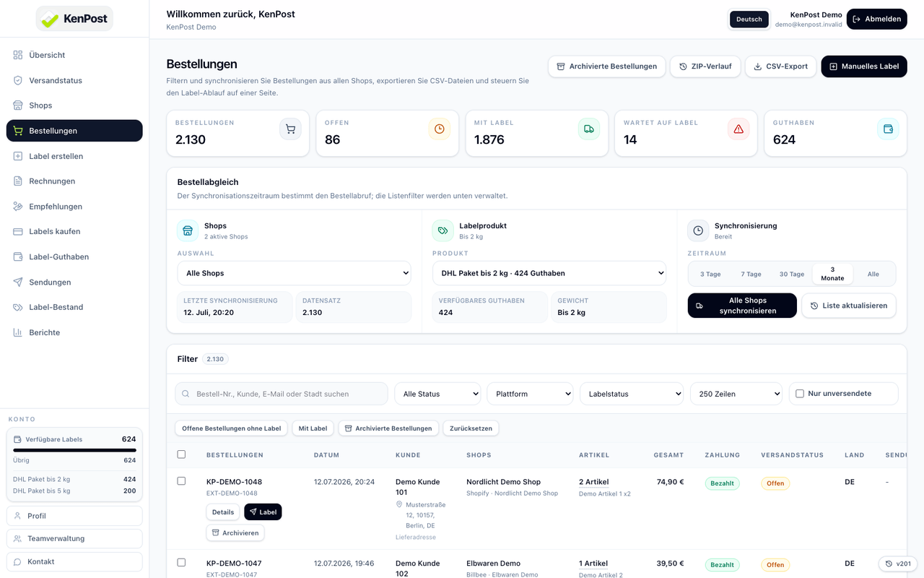This screenshot has width=924, height=578.
Task: Click the truck icon in Mit Label card
Action: pos(589,129)
